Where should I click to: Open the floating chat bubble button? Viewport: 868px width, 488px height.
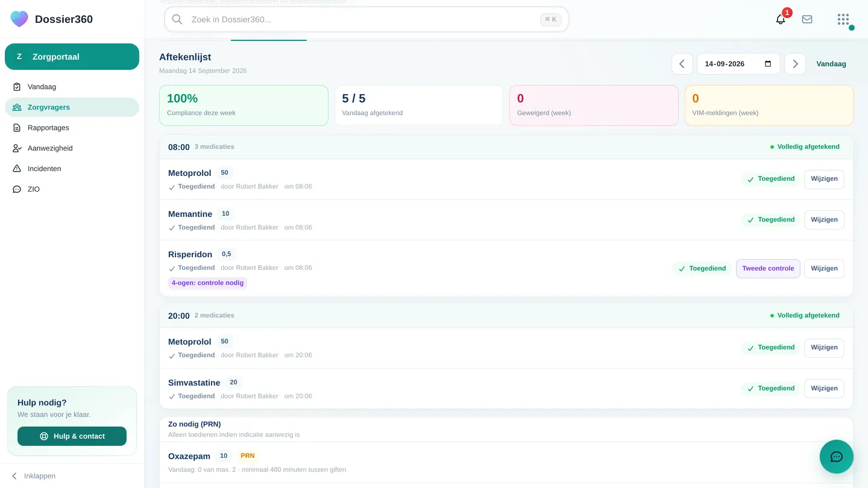point(837,457)
